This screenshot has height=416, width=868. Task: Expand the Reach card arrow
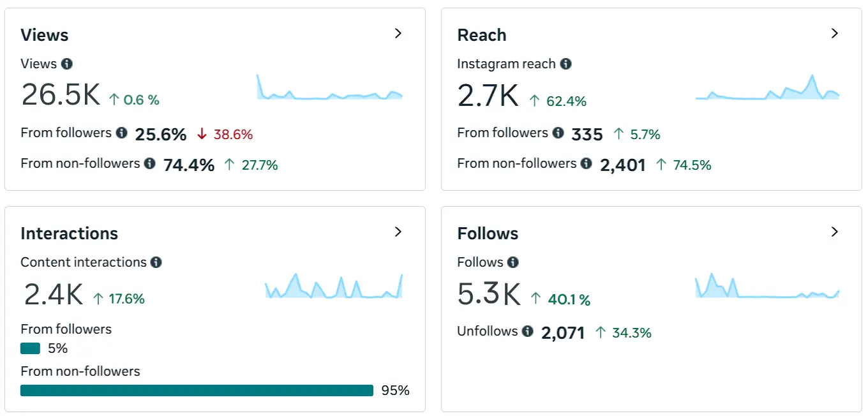[x=835, y=33]
